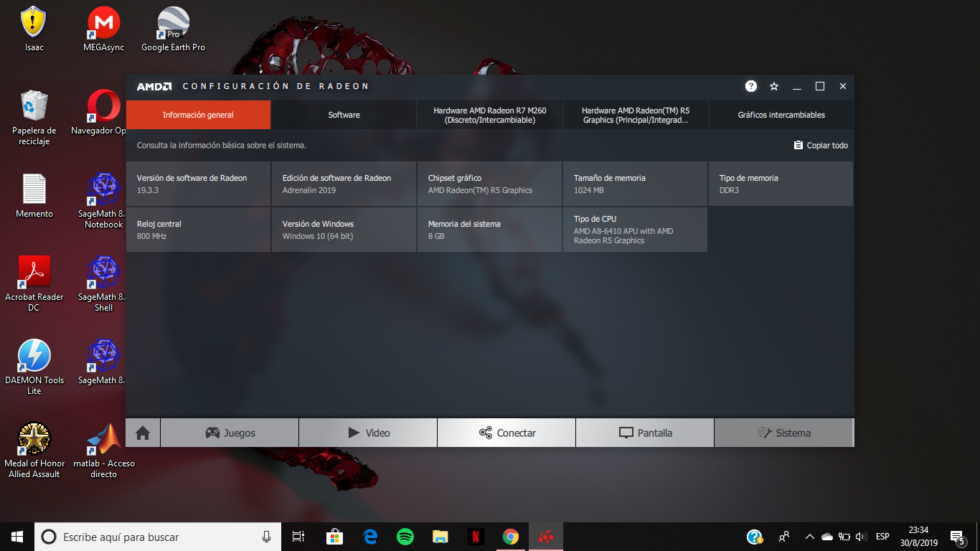Select the Google Earth Pro desktop shortcut
Viewport: 980px width, 551px height.
(x=173, y=30)
